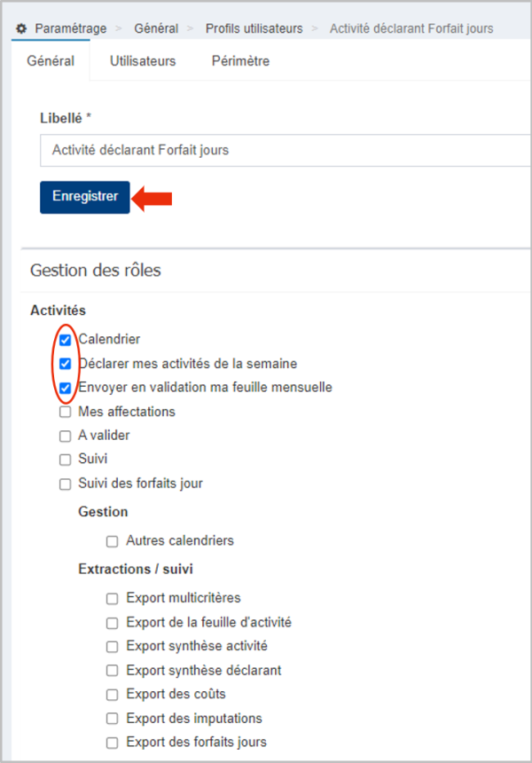Tick Export des imputations checkbox
The height and width of the screenshot is (763, 532).
point(113,719)
